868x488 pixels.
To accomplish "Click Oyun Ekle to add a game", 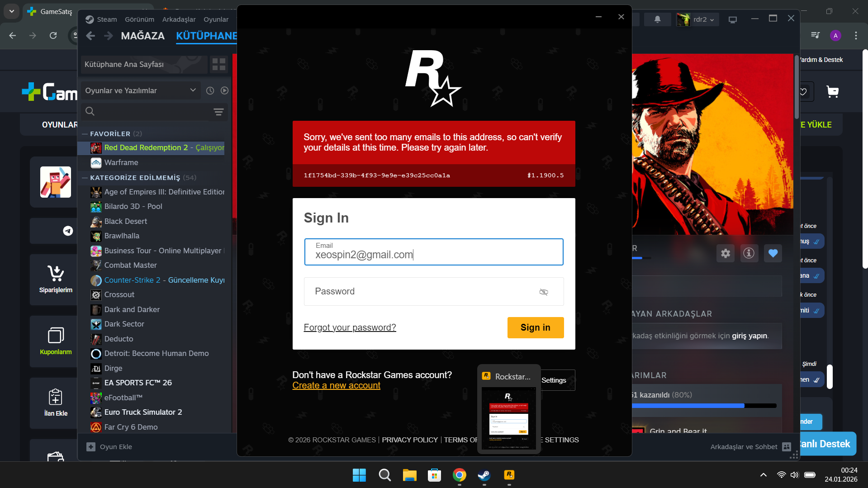I will [x=109, y=447].
